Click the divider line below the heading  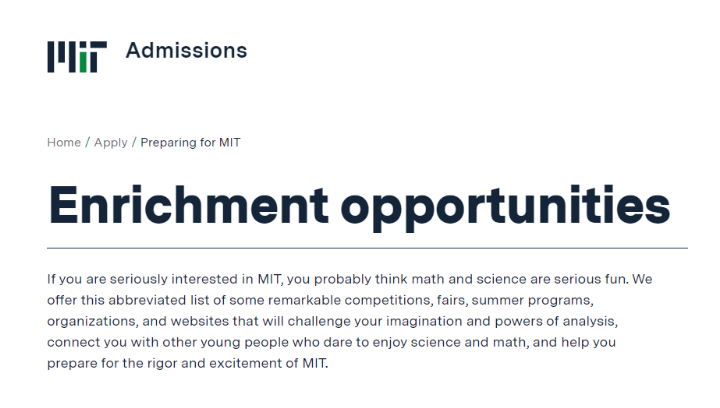[367, 247]
